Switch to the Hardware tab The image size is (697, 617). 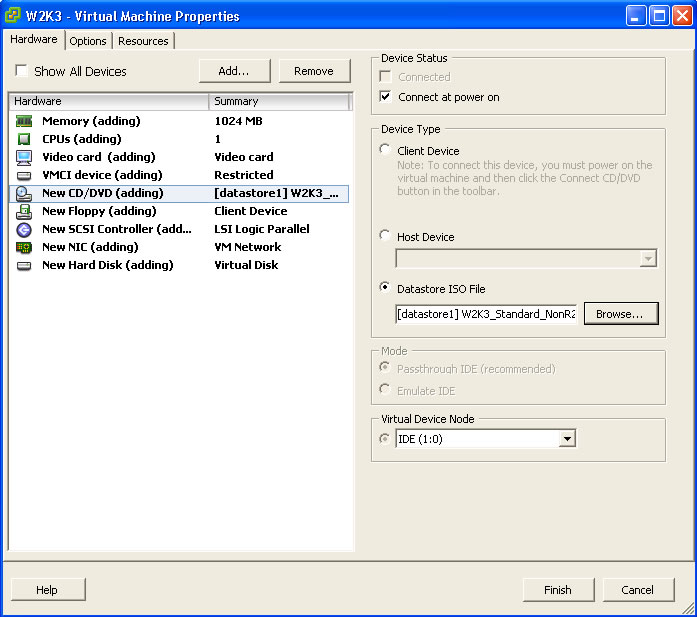tap(34, 40)
